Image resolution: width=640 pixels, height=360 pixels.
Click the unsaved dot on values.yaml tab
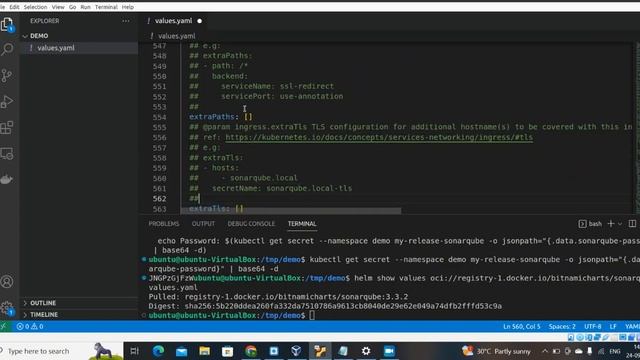[x=200, y=21]
